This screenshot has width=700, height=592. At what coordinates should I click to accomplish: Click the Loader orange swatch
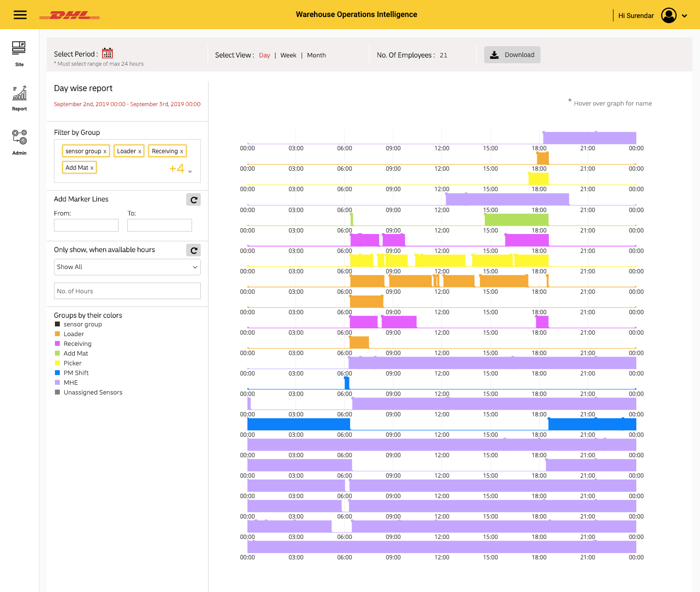click(x=57, y=334)
